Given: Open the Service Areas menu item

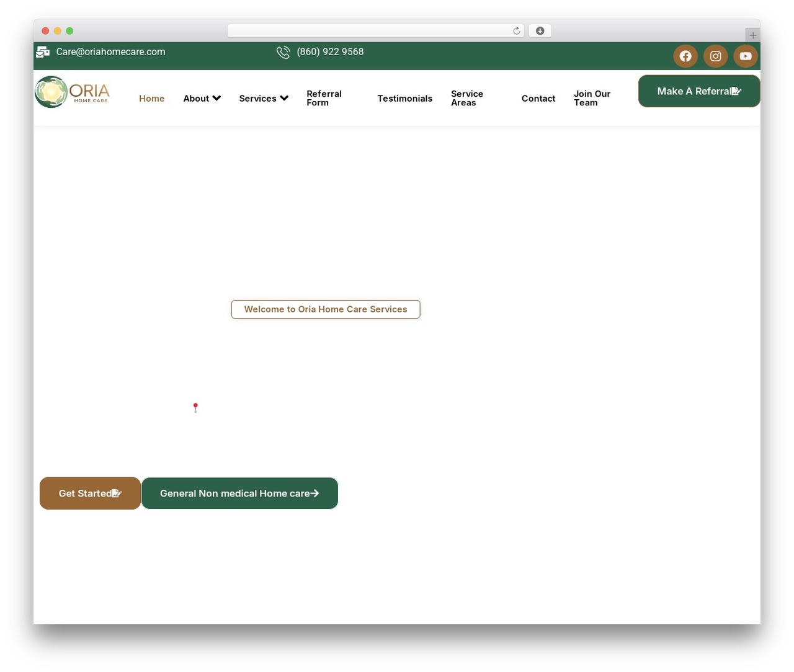Looking at the screenshot, I should (x=467, y=99).
